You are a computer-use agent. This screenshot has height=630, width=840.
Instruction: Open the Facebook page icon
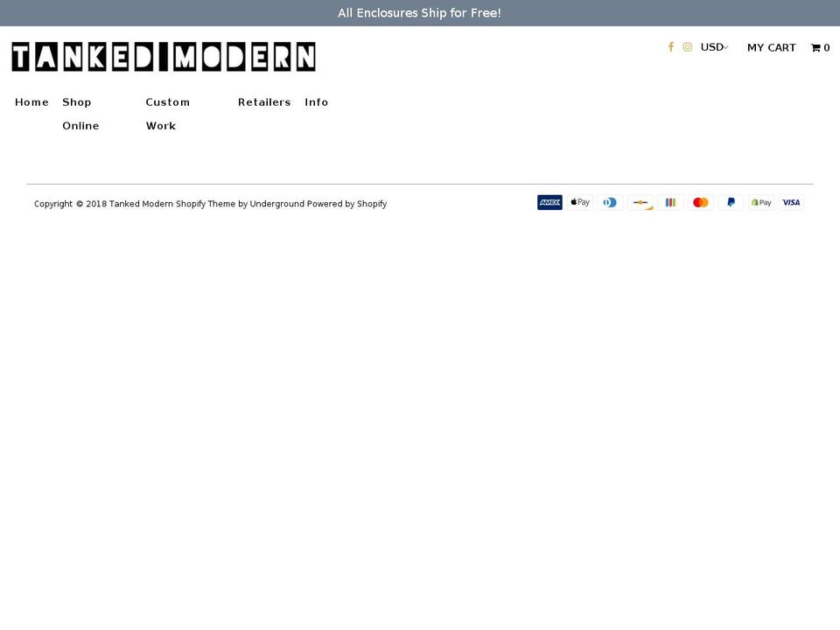click(x=671, y=47)
